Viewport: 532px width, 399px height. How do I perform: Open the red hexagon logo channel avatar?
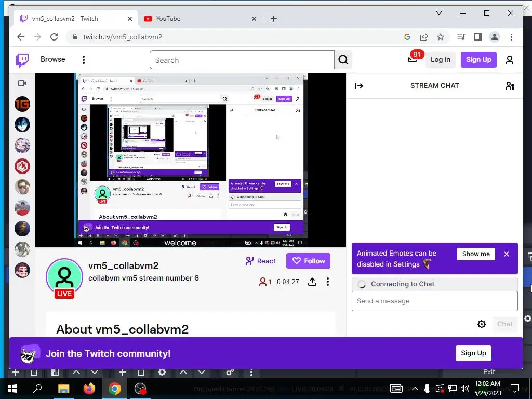coord(22,166)
